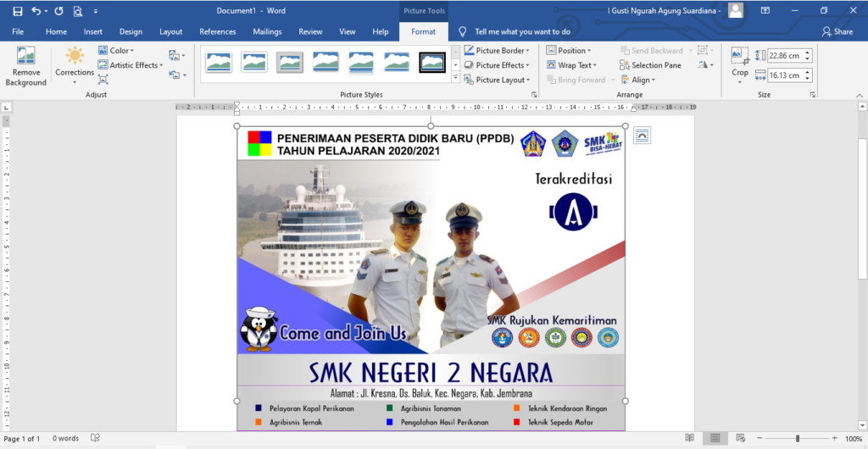Open the Wrap Text dropdown
The image size is (868, 449).
click(x=572, y=65)
